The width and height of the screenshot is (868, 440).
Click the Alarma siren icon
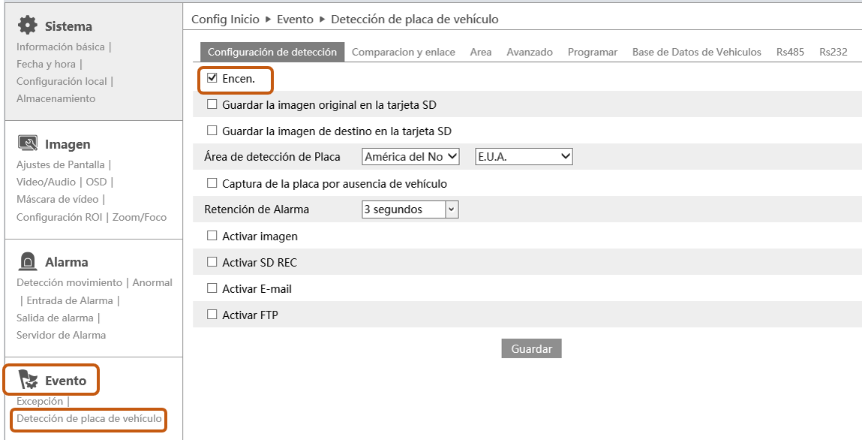pos(28,261)
